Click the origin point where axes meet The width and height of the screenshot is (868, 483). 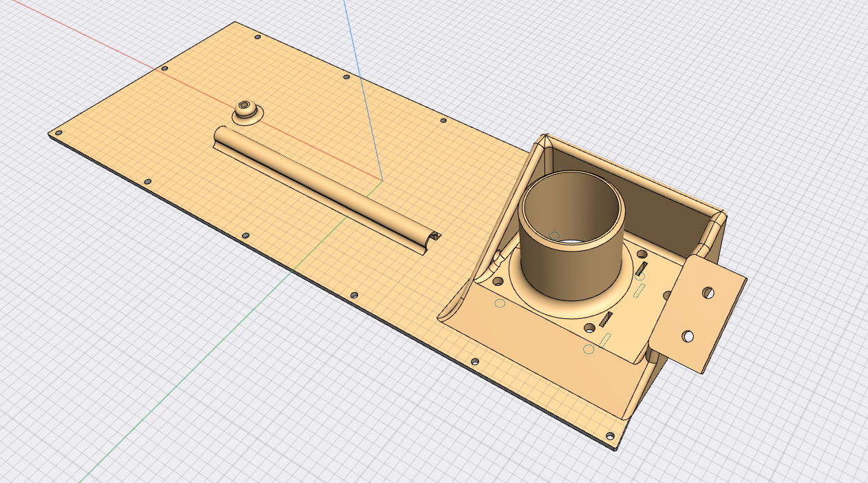pyautogui.click(x=381, y=181)
